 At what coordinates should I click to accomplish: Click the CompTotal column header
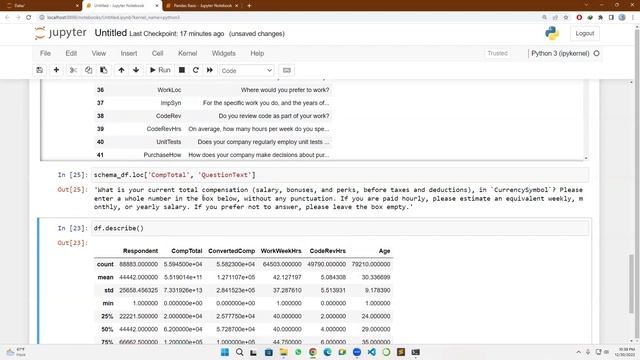(x=187, y=251)
